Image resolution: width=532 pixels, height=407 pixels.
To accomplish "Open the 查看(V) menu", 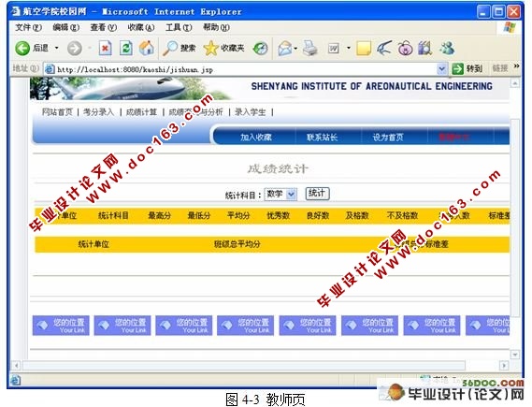I will [x=104, y=27].
